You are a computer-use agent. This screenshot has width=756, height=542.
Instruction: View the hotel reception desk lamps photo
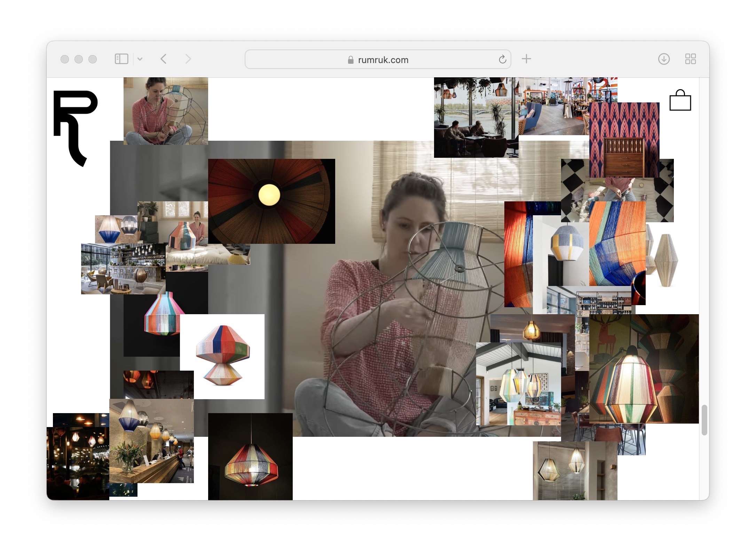tap(151, 441)
